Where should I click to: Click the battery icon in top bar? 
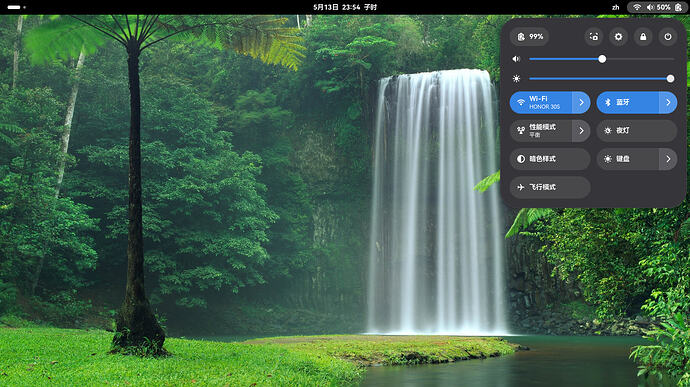(x=678, y=7)
